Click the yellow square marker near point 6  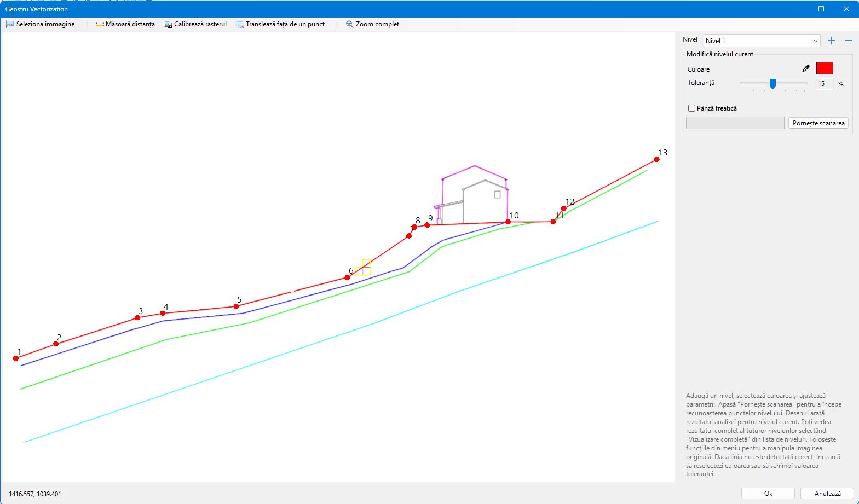click(363, 268)
